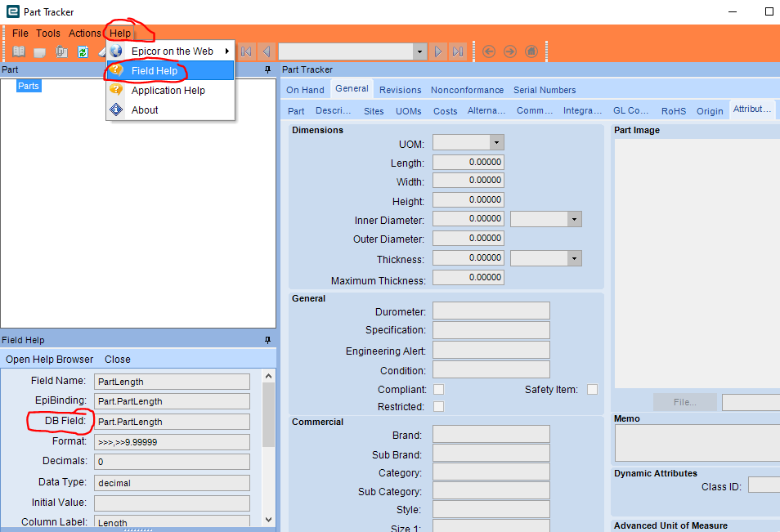Image resolution: width=780 pixels, height=532 pixels.
Task: Open the toolbar record navigation dropdown
Action: point(420,51)
